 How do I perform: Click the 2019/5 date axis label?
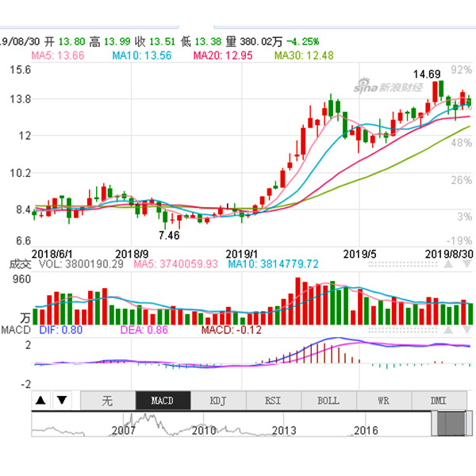tap(359, 254)
